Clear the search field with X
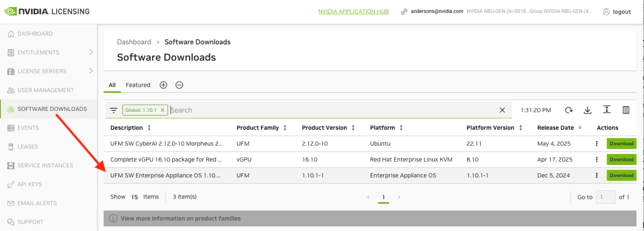Image resolution: width=644 pixels, height=231 pixels. (x=502, y=110)
